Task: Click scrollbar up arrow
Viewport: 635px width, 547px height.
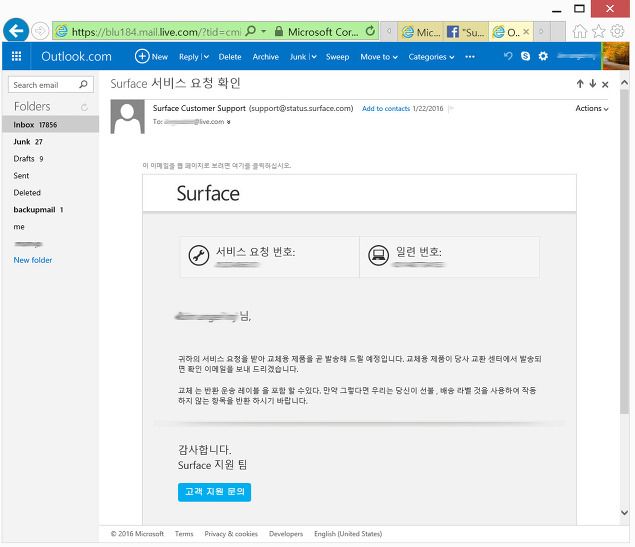Action: 624,83
